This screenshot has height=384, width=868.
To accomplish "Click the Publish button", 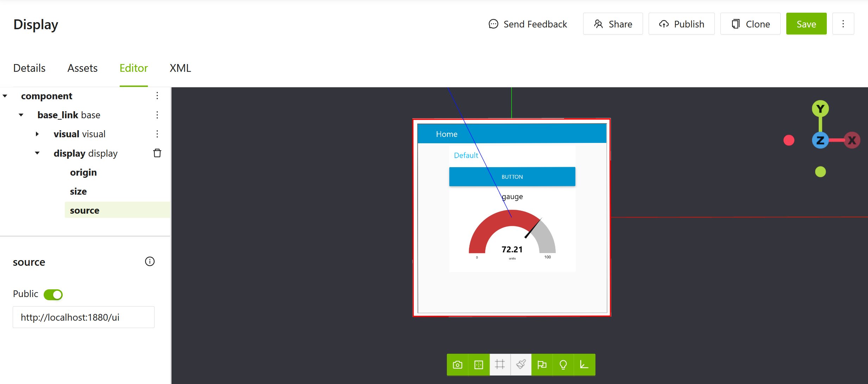I will (x=681, y=24).
